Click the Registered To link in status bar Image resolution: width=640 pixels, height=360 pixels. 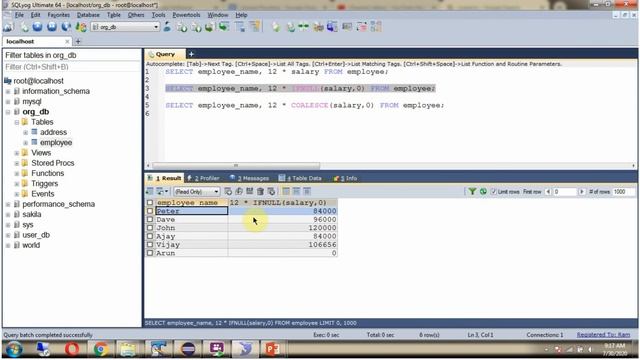pos(603,335)
